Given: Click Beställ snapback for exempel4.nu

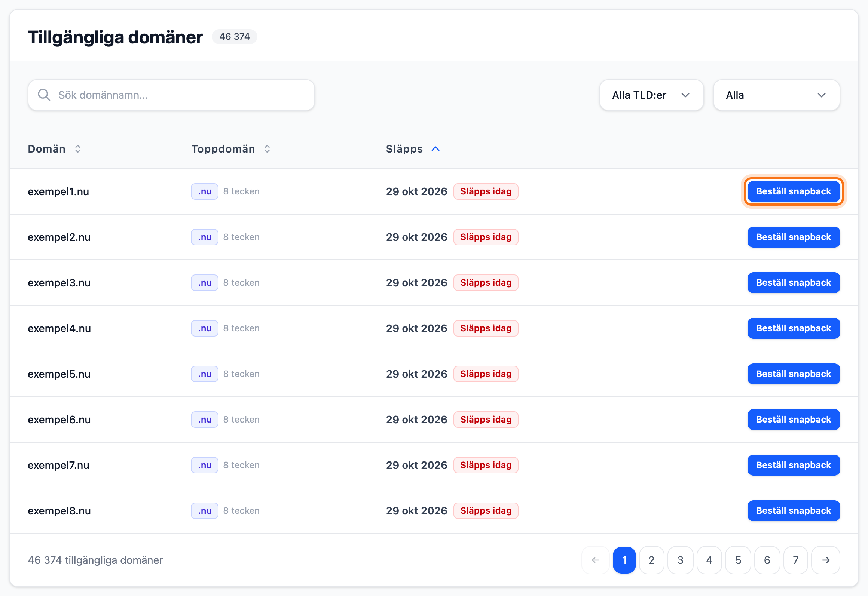Looking at the screenshot, I should tap(794, 328).
